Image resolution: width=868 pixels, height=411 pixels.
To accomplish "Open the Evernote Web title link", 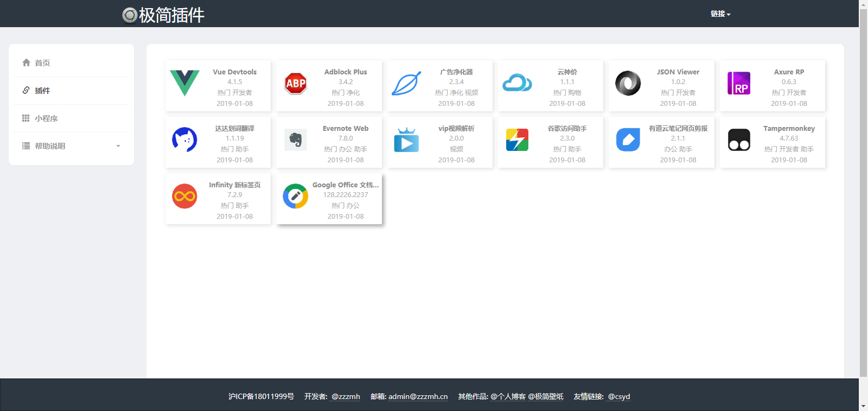I will [x=346, y=128].
